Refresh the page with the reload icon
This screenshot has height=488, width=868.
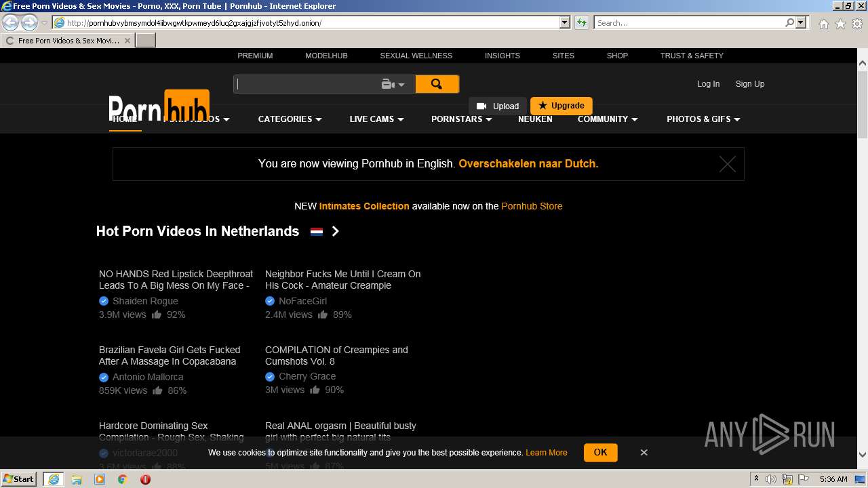(581, 22)
